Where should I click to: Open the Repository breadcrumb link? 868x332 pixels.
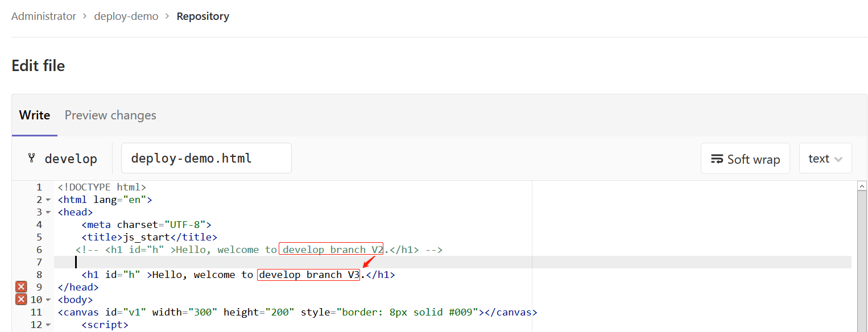(203, 16)
